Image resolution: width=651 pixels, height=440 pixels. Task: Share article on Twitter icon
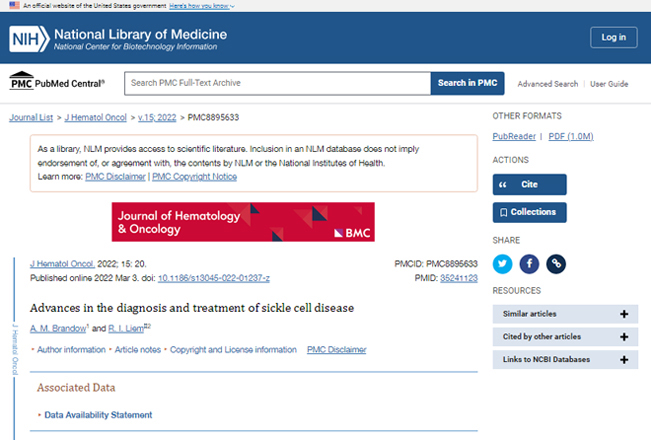[x=502, y=264]
